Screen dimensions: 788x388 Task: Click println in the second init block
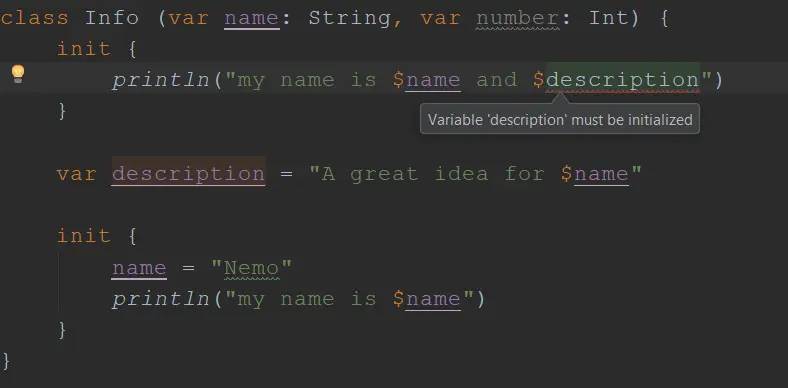click(161, 299)
